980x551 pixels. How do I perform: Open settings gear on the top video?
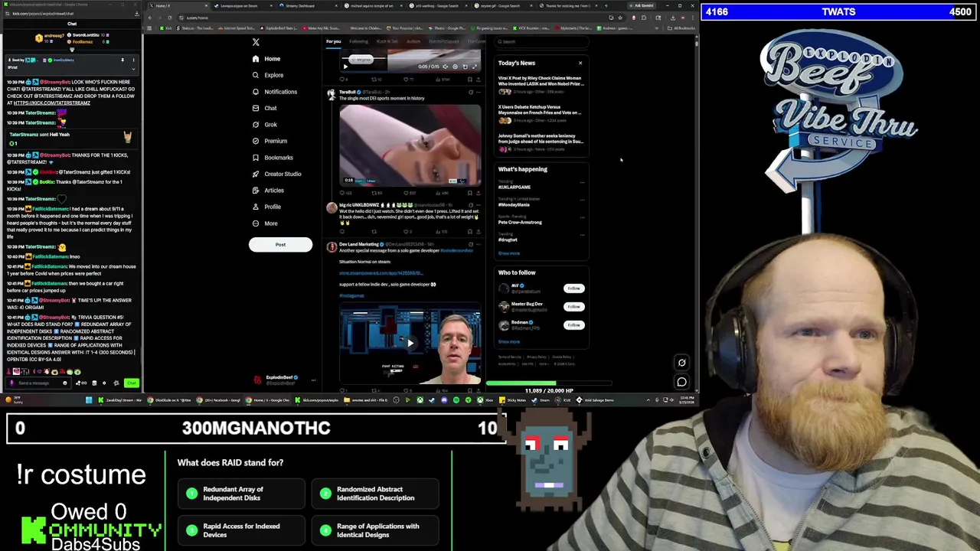(455, 67)
